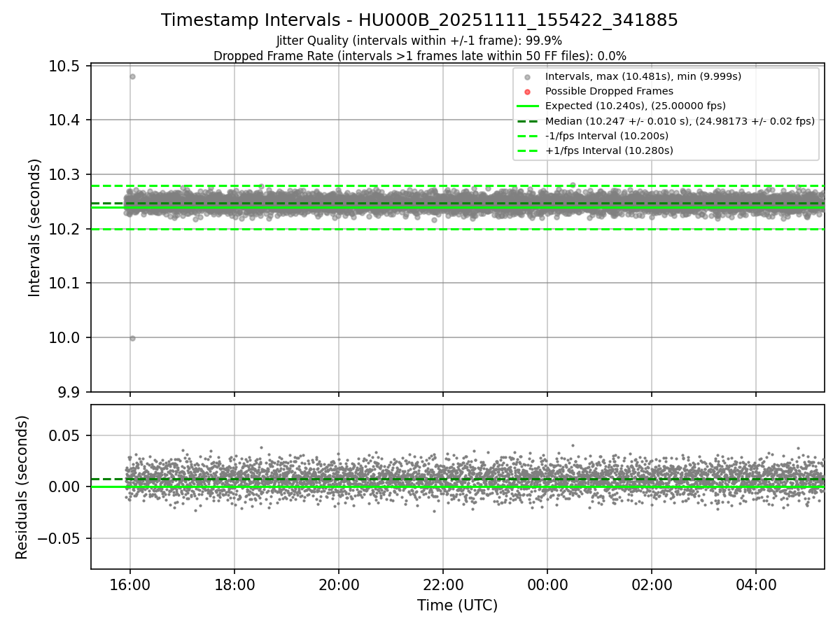Click the Residuals (seconds) y-axis label
840x630 pixels.
coord(22,487)
